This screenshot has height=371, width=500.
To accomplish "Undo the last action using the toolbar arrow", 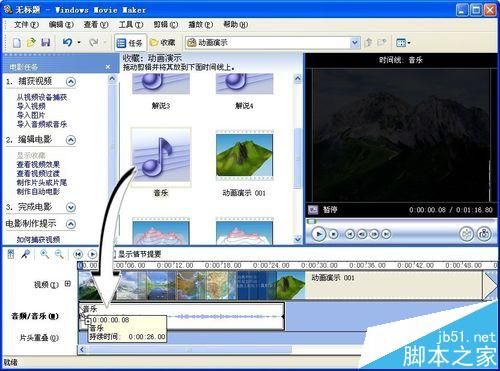I will pyautogui.click(x=67, y=42).
